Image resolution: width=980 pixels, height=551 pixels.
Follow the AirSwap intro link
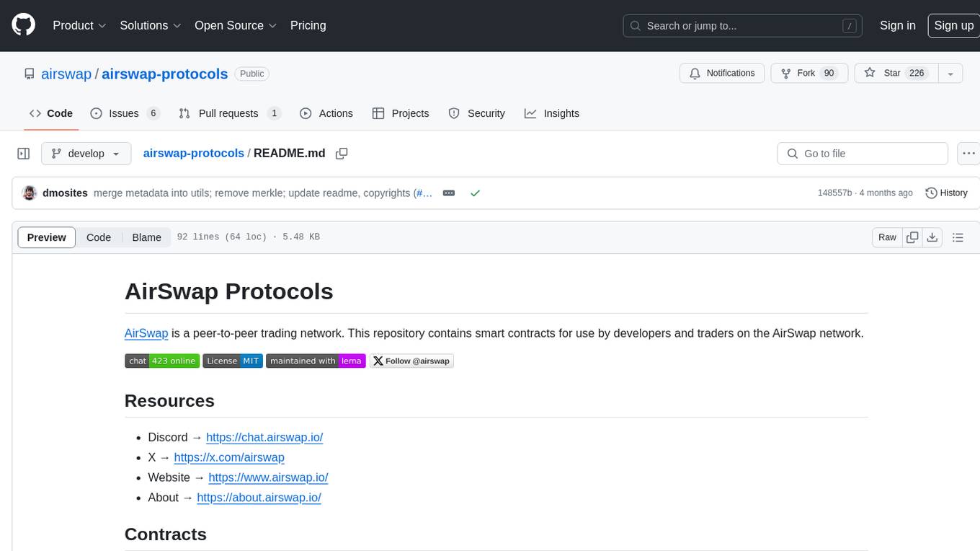coord(146,333)
